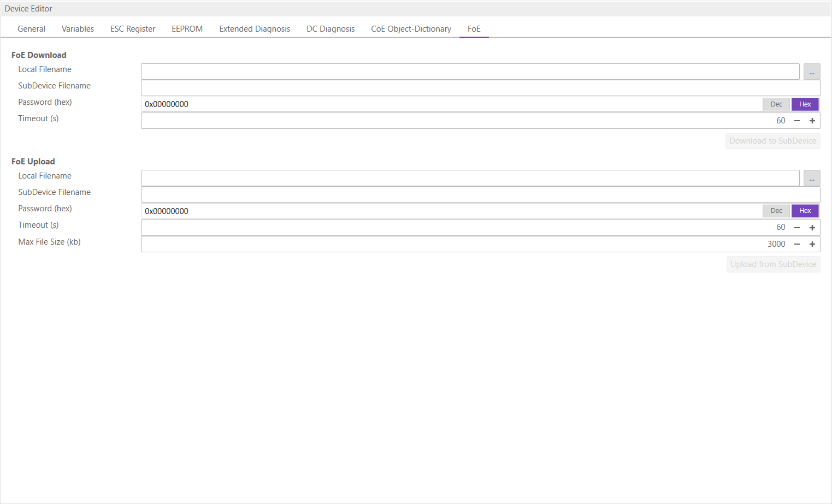This screenshot has height=504, width=832.
Task: Decrease FoE Upload timeout with minus
Action: (x=797, y=227)
